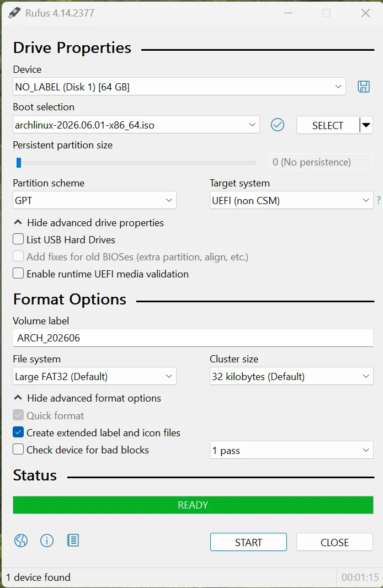The image size is (383, 588).
Task: Click the READY status progress bar
Action: coord(193,505)
